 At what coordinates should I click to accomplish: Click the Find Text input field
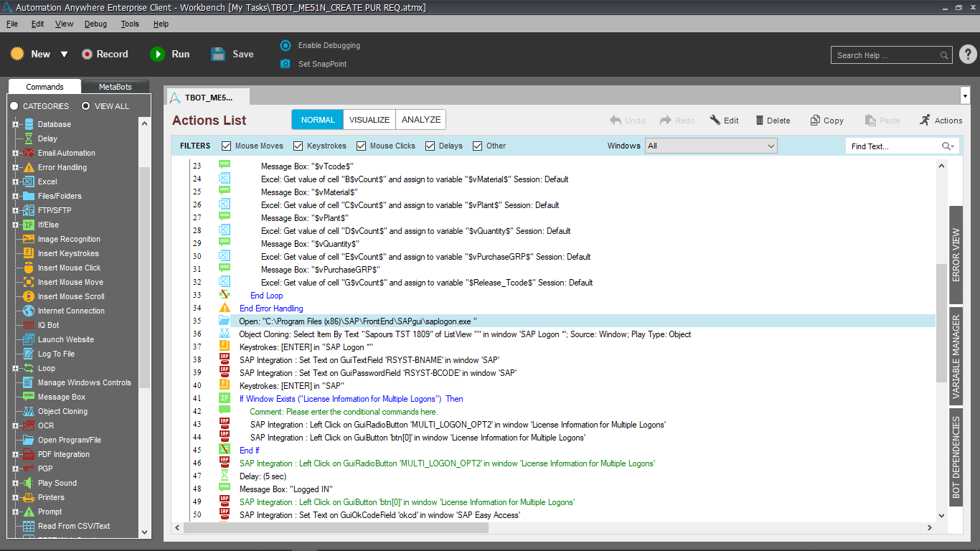(894, 146)
